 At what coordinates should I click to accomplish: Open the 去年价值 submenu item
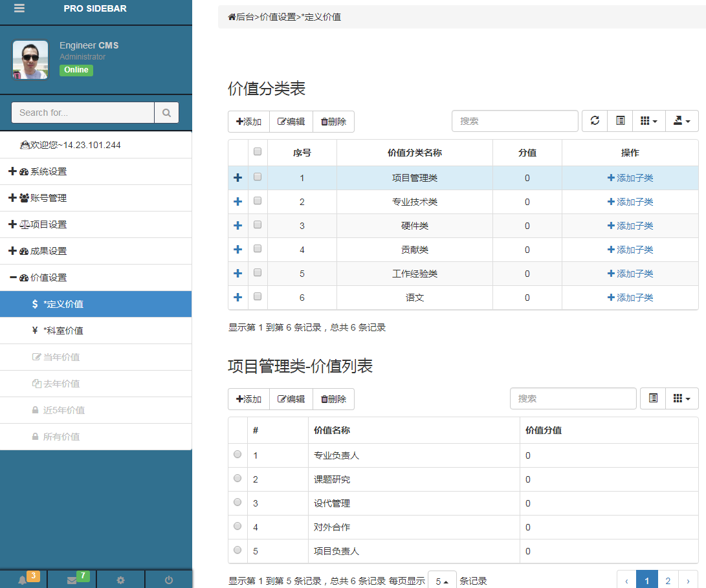tap(96, 384)
